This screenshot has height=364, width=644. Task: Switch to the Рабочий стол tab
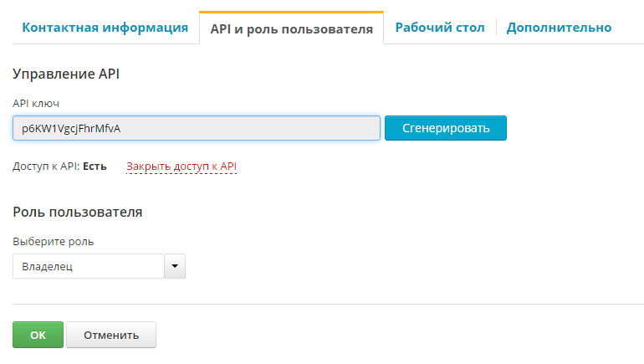tap(440, 28)
